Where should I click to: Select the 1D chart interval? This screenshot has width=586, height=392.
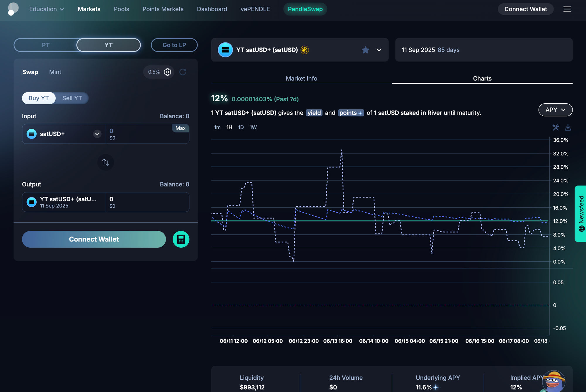(241, 127)
